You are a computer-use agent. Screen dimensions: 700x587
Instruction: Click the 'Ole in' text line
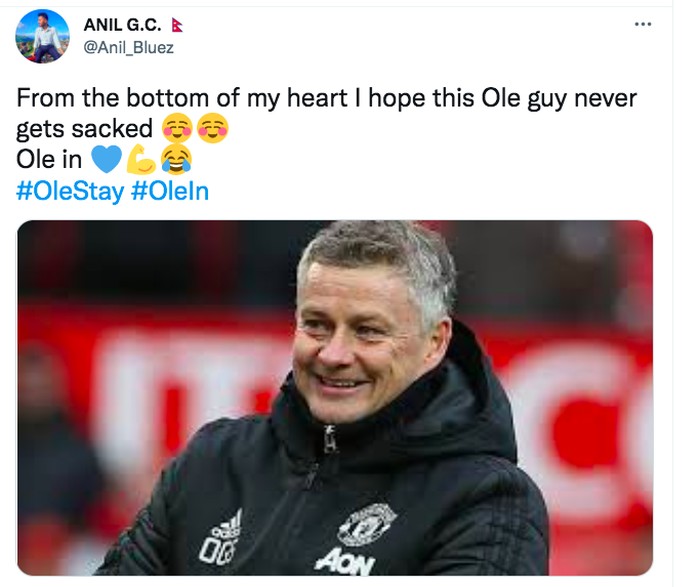[x=49, y=160]
